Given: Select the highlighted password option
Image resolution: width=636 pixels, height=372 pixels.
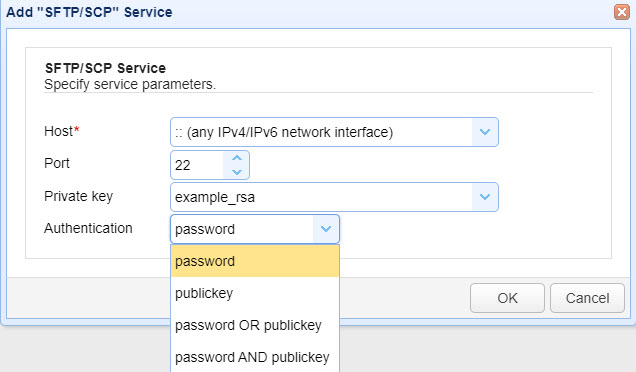Looking at the screenshot, I should [x=255, y=261].
